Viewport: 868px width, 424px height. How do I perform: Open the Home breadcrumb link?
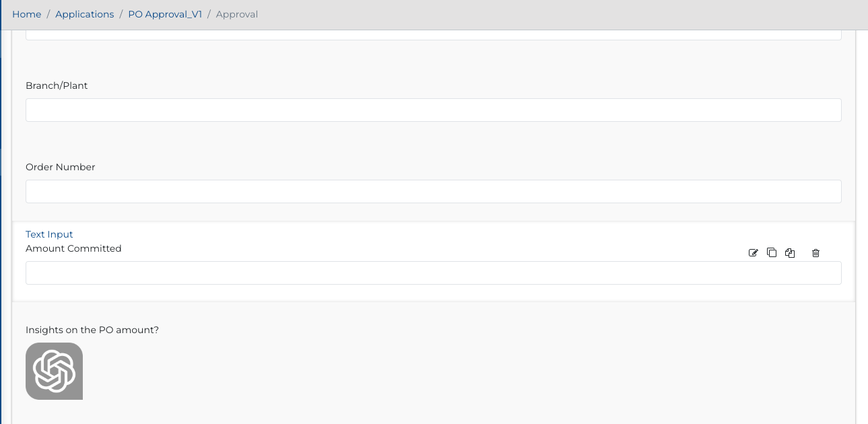pyautogui.click(x=26, y=13)
